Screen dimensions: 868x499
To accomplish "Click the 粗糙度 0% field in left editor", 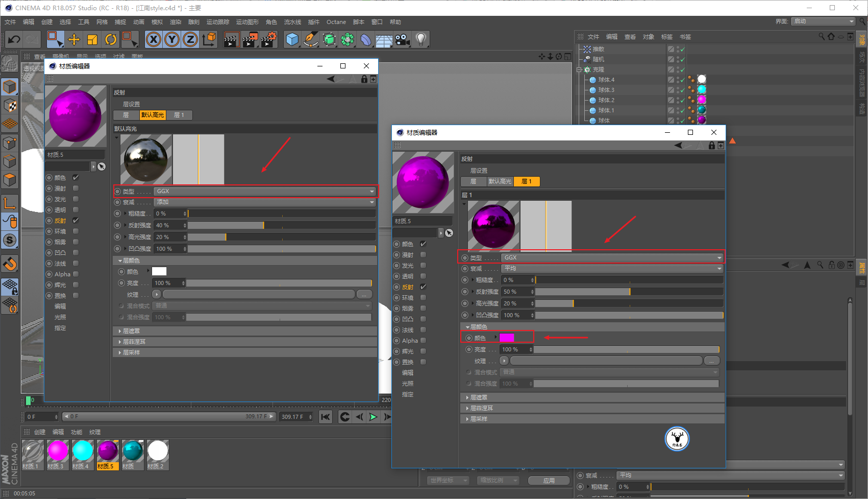I will [171, 213].
